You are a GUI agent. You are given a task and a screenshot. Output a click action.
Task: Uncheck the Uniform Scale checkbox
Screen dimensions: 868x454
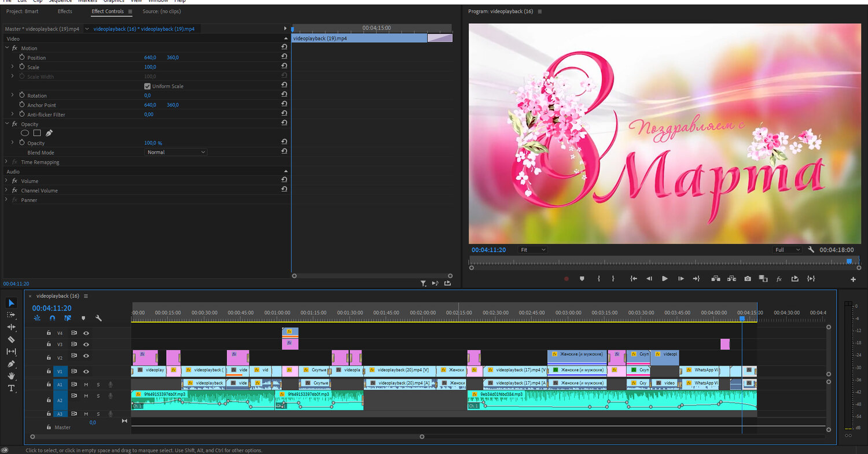tap(147, 86)
